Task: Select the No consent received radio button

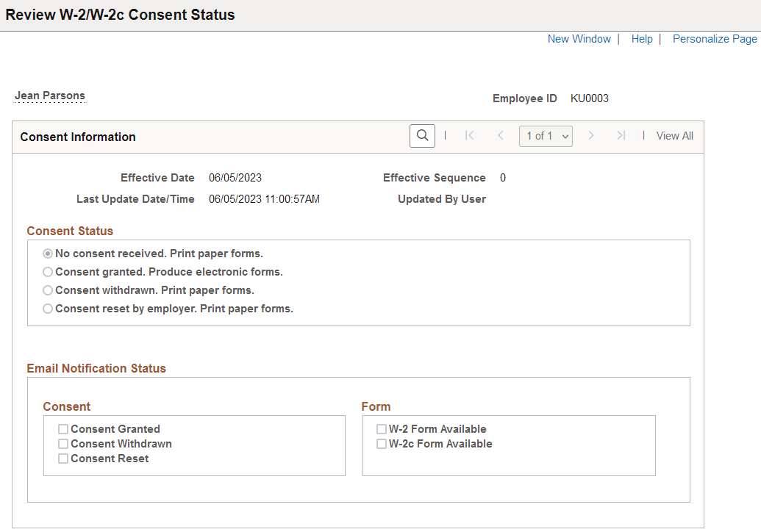Action: 47,253
